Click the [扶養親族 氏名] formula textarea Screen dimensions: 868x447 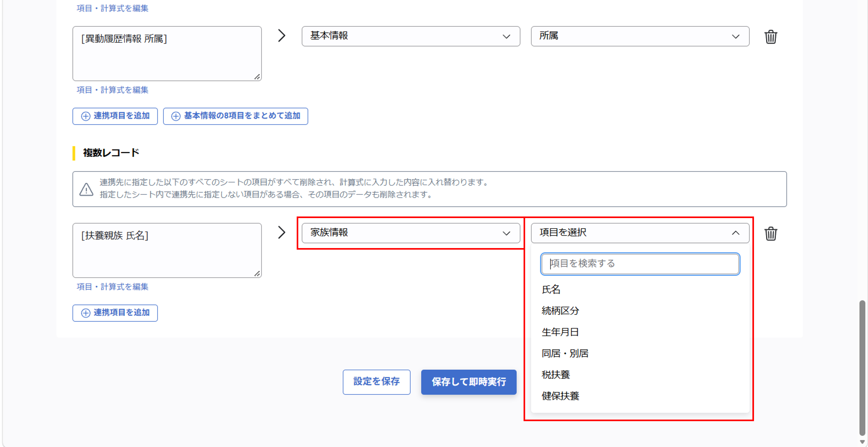(x=167, y=250)
